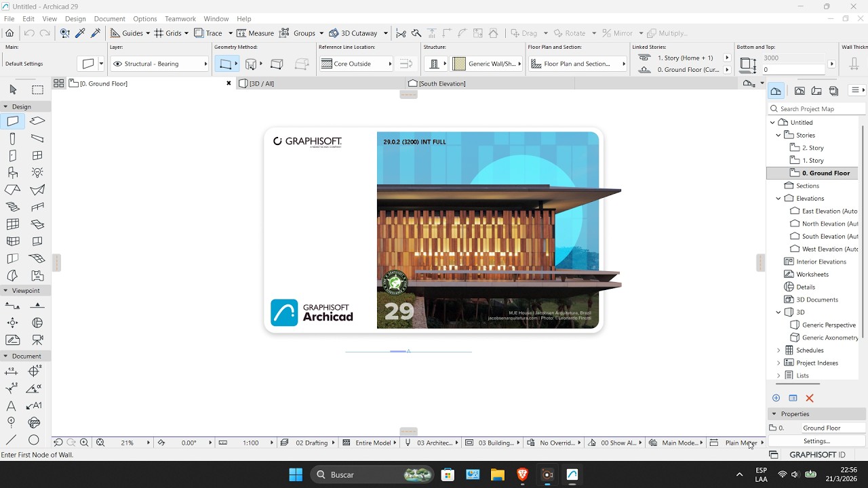Image resolution: width=868 pixels, height=488 pixels.
Task: Toggle the Trace reference
Action: 208,33
